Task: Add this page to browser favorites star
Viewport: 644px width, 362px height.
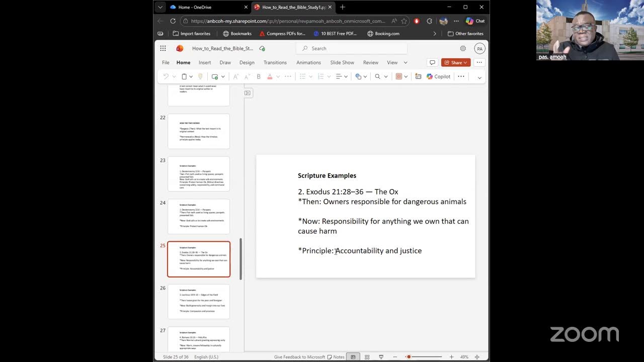Action: click(x=404, y=21)
